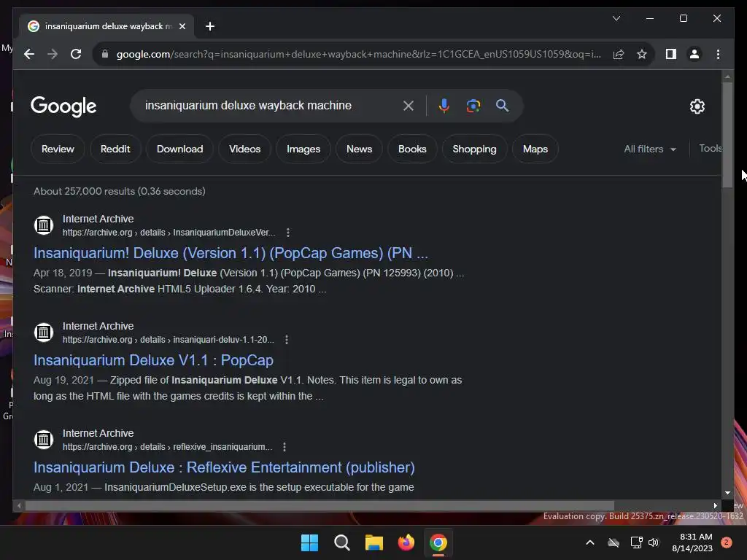Image resolution: width=747 pixels, height=560 pixels.
Task: Click the vertical scrollbar thumb
Action: 727,135
